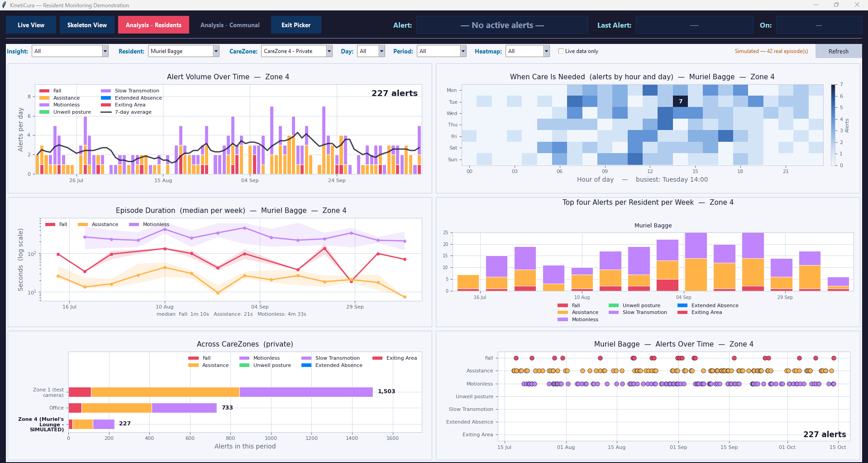868x463 pixels.
Task: Click the median durations summary text
Action: pos(231,314)
